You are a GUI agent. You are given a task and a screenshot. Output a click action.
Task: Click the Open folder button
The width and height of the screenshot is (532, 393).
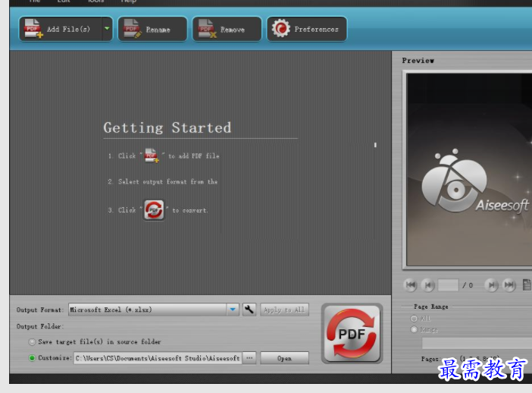284,358
